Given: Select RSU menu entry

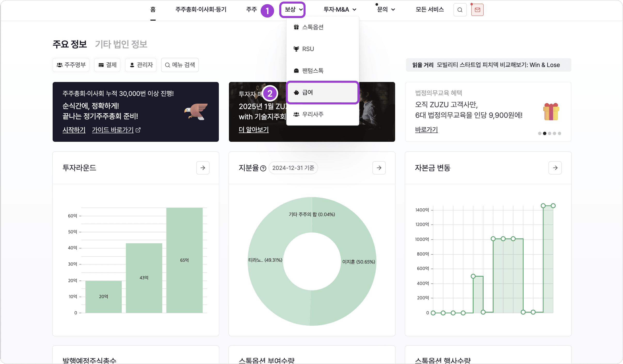Looking at the screenshot, I should (x=308, y=49).
